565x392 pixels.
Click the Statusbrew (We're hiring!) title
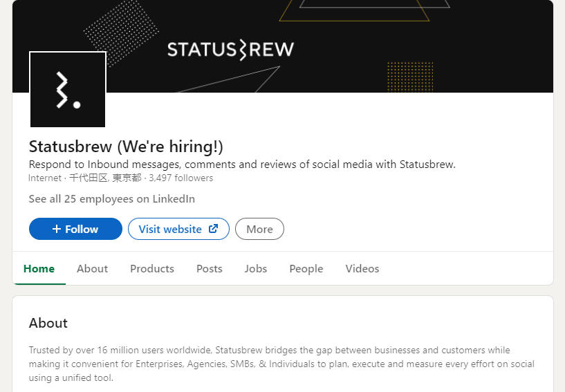click(126, 147)
